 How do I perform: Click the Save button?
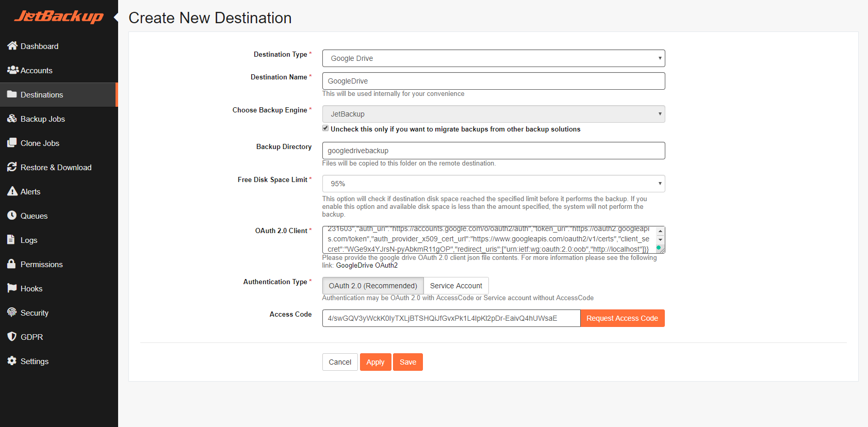tap(408, 362)
